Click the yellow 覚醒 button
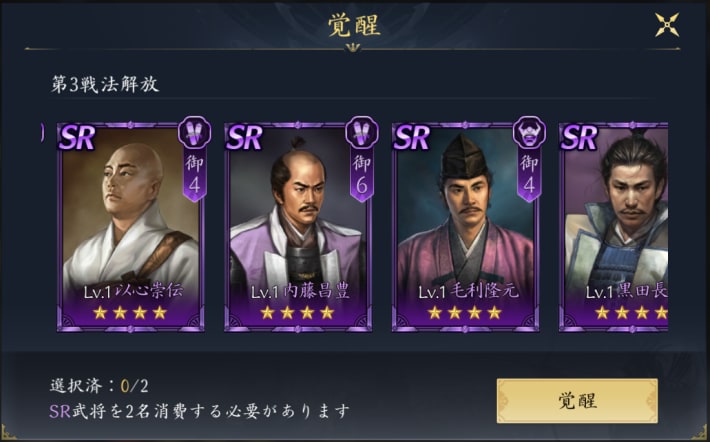 click(577, 401)
